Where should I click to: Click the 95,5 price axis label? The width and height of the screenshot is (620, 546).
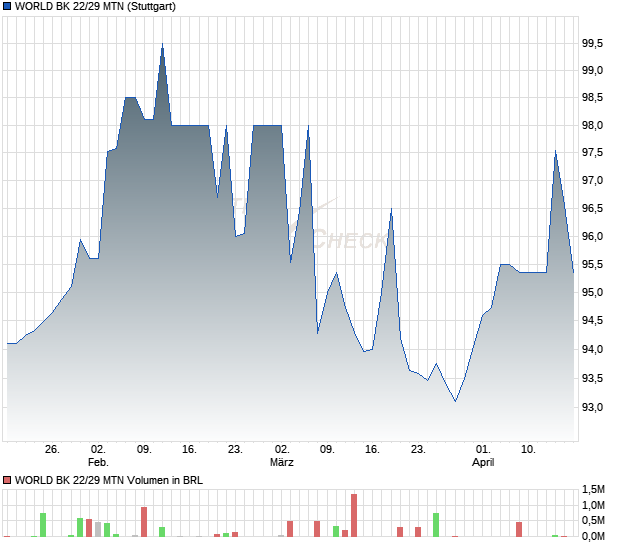(592, 264)
